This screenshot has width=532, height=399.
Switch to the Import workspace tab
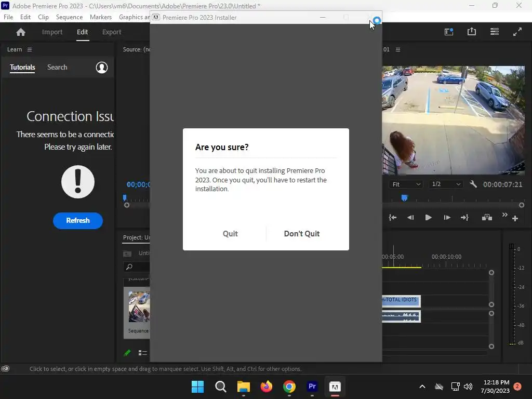52,32
